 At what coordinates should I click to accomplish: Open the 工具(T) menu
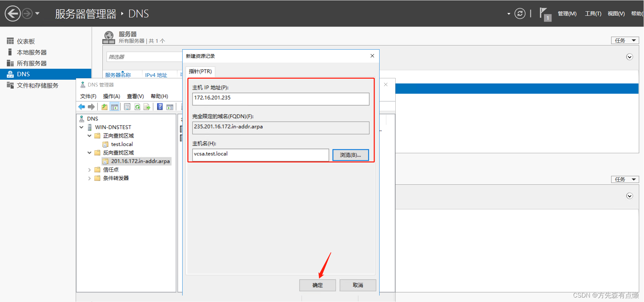click(593, 14)
